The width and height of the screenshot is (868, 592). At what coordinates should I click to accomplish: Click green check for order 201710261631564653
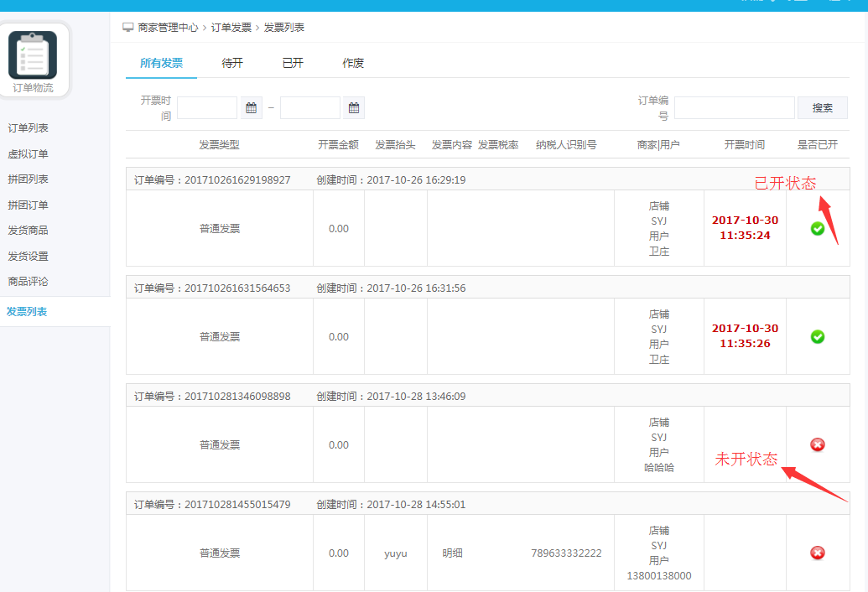point(818,336)
